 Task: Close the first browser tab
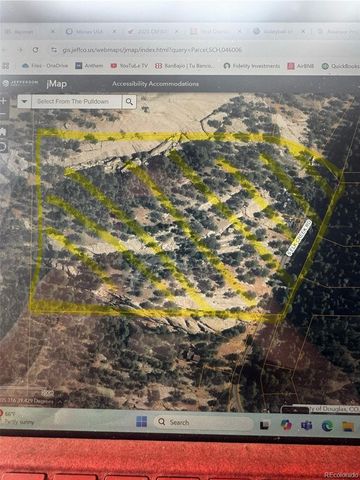[x=52, y=31]
